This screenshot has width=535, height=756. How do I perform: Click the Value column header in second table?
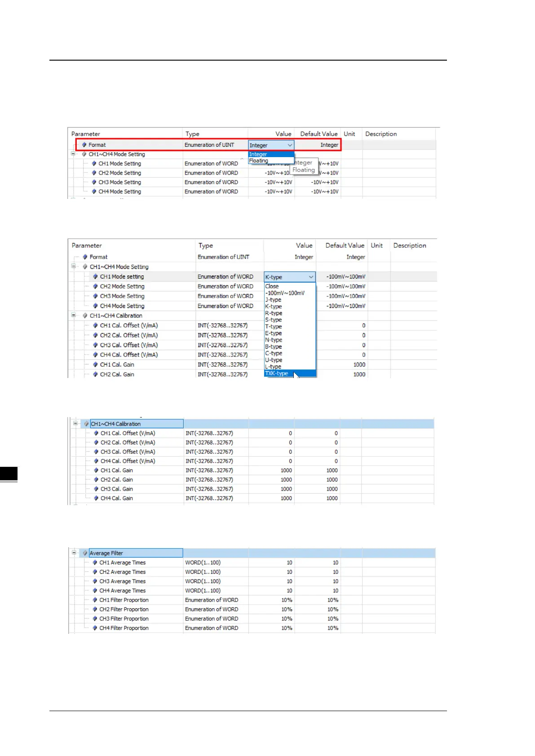click(304, 246)
